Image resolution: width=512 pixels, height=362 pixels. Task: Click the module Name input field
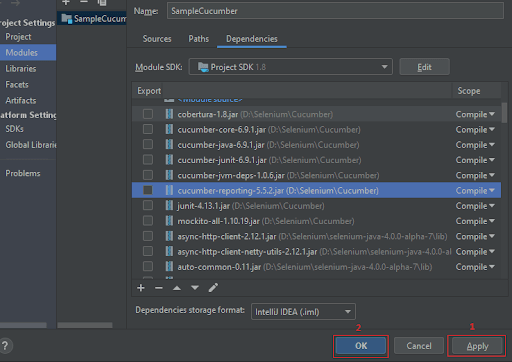335,11
